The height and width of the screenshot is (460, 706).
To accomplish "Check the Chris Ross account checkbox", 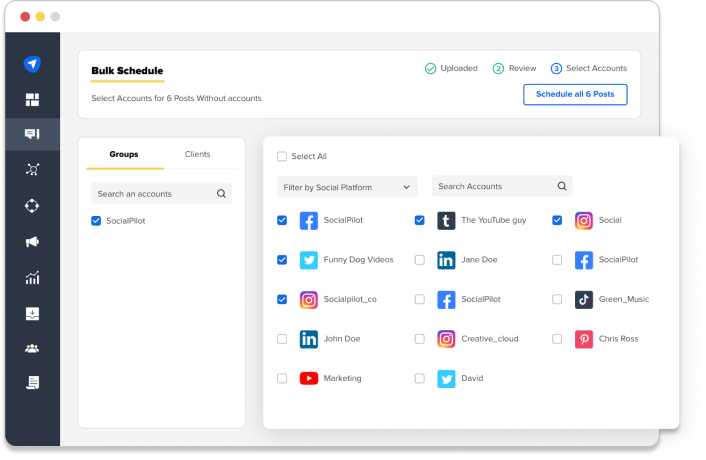I will pyautogui.click(x=557, y=339).
